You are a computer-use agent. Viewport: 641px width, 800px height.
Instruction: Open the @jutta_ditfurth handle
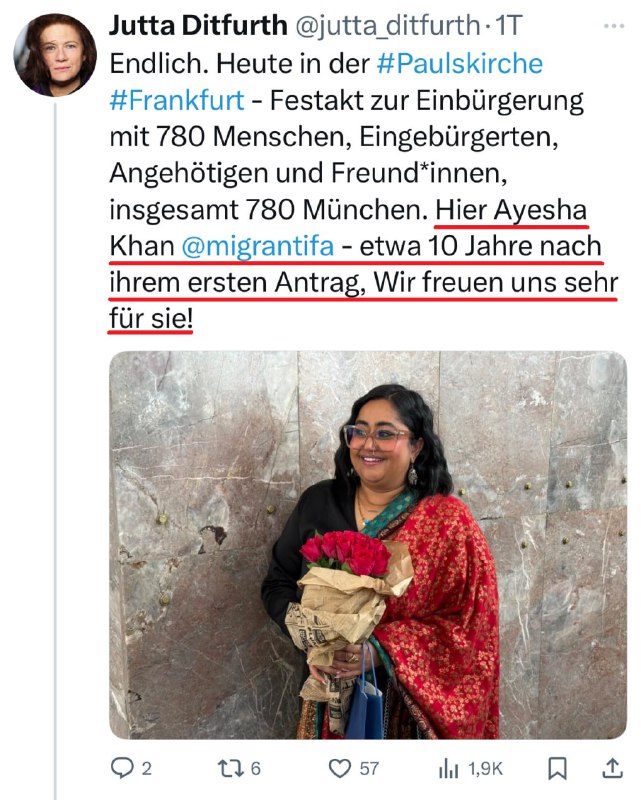click(387, 26)
